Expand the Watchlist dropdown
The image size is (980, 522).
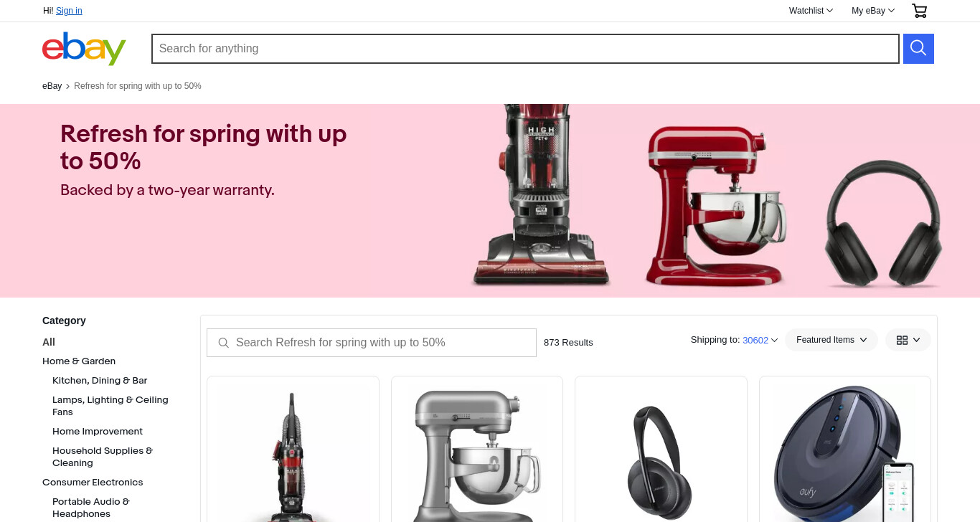(x=811, y=11)
